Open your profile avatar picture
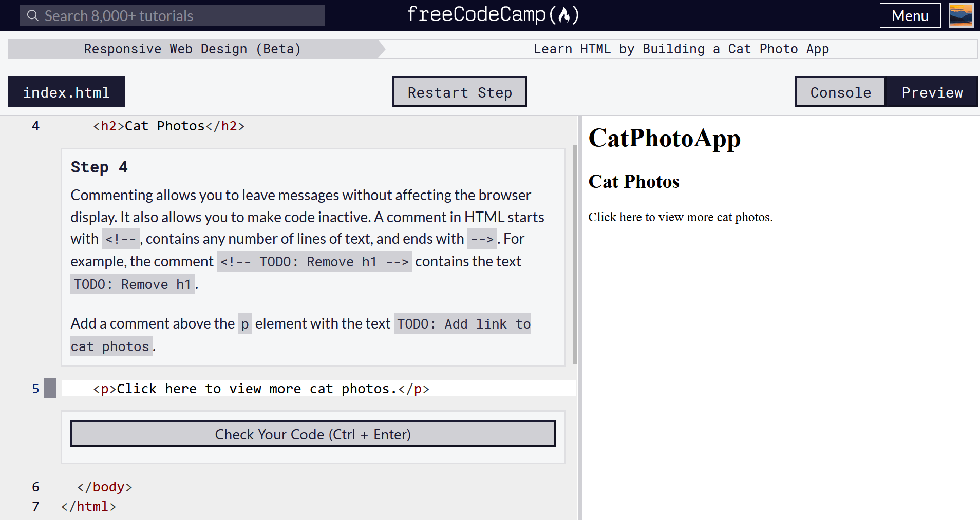The image size is (980, 520). point(961,15)
